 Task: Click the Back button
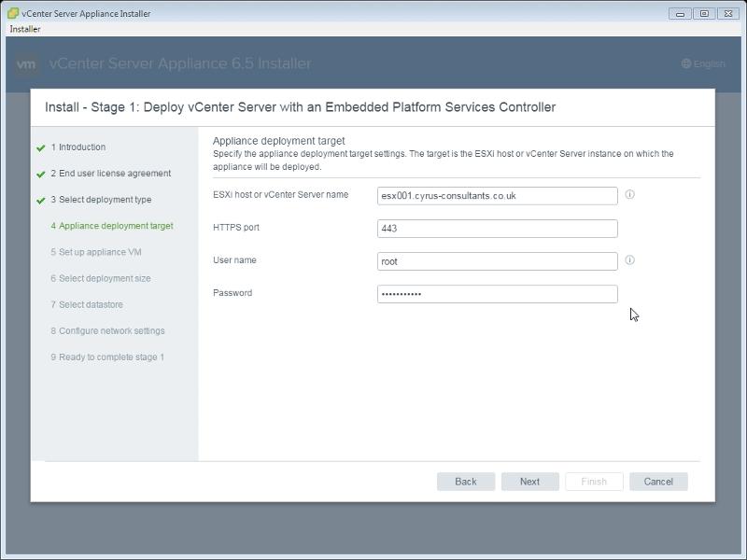coord(465,482)
